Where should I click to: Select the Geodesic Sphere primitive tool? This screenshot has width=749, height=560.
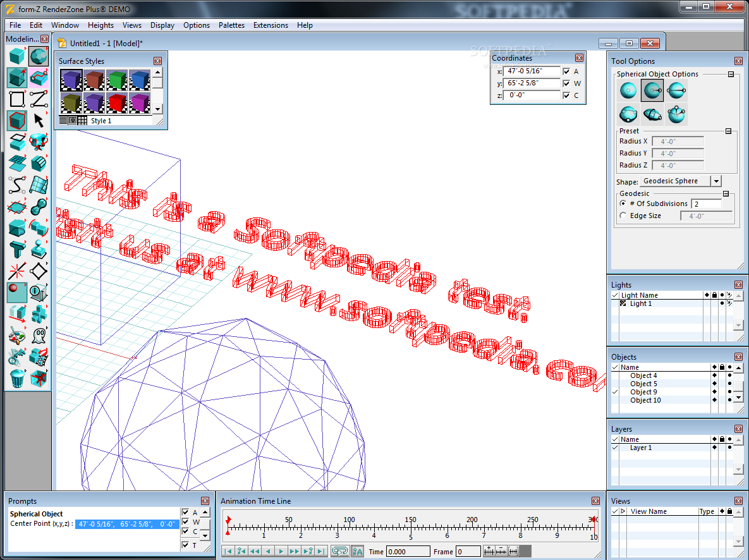click(39, 56)
